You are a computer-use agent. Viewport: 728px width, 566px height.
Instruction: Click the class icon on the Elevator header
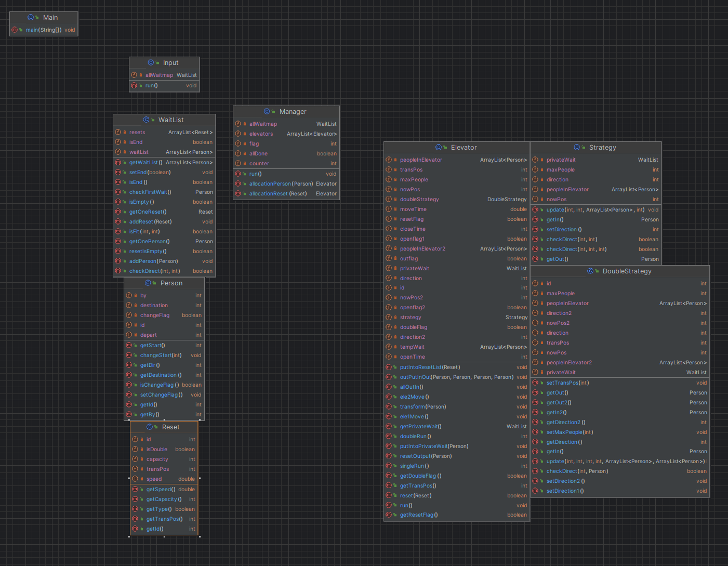point(439,148)
